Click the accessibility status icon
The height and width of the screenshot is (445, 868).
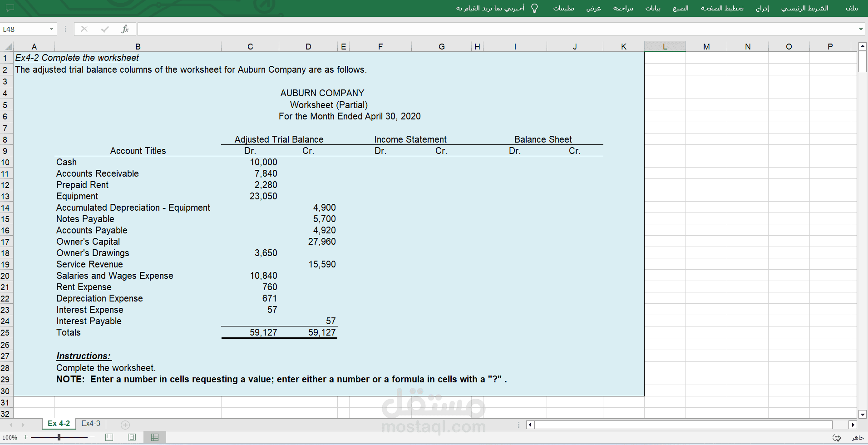[837, 437]
